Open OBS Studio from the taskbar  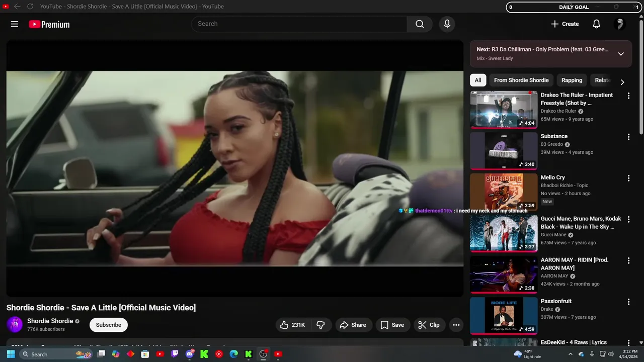[x=263, y=354]
